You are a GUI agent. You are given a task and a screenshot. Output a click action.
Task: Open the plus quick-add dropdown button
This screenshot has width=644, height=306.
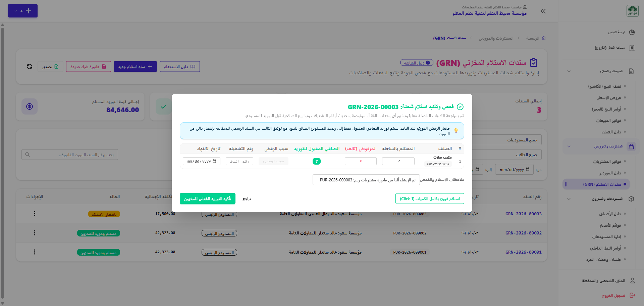point(23,11)
